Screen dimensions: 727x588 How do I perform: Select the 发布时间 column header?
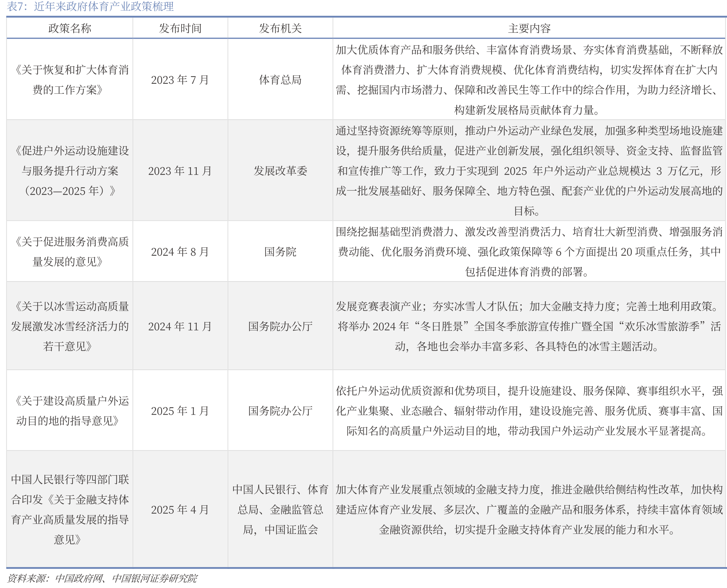point(180,28)
